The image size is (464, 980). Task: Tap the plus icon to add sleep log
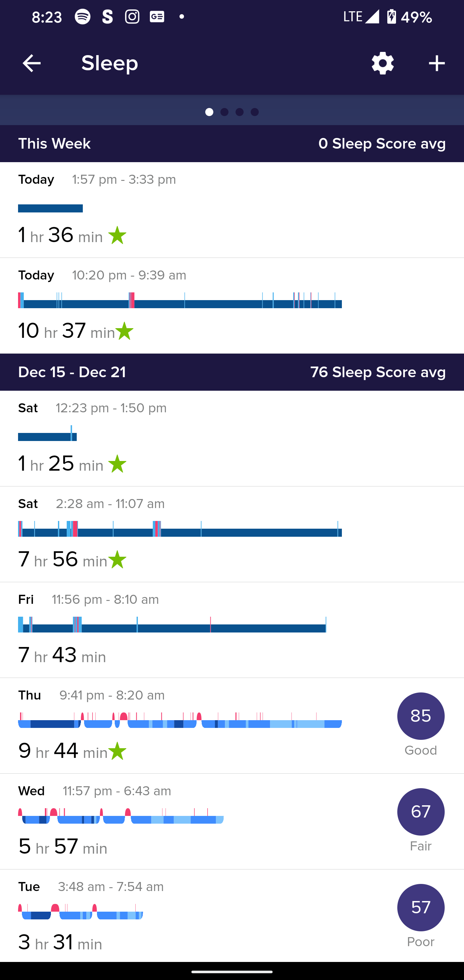[437, 63]
